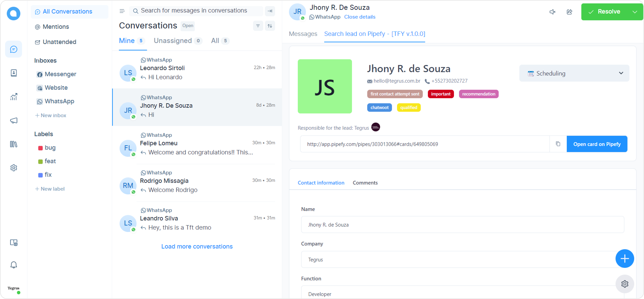The width and height of the screenshot is (644, 299).
Task: Open the notifications bell icon
Action: pyautogui.click(x=14, y=265)
